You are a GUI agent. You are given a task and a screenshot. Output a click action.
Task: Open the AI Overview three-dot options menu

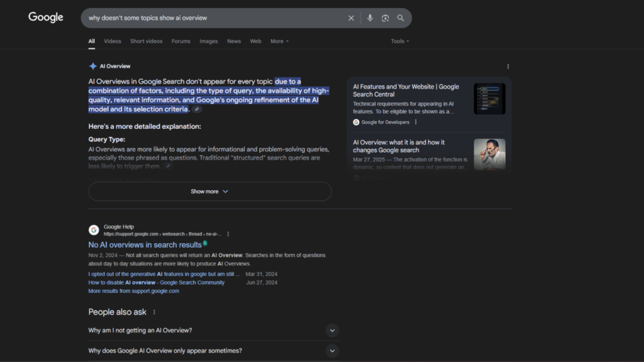tap(508, 67)
